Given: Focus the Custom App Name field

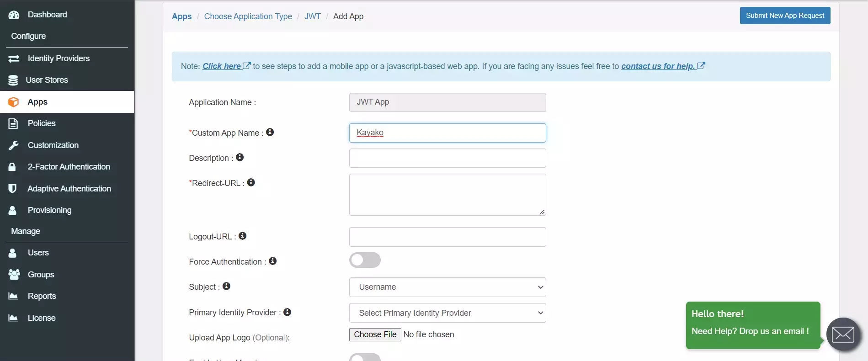Looking at the screenshot, I should coord(447,133).
